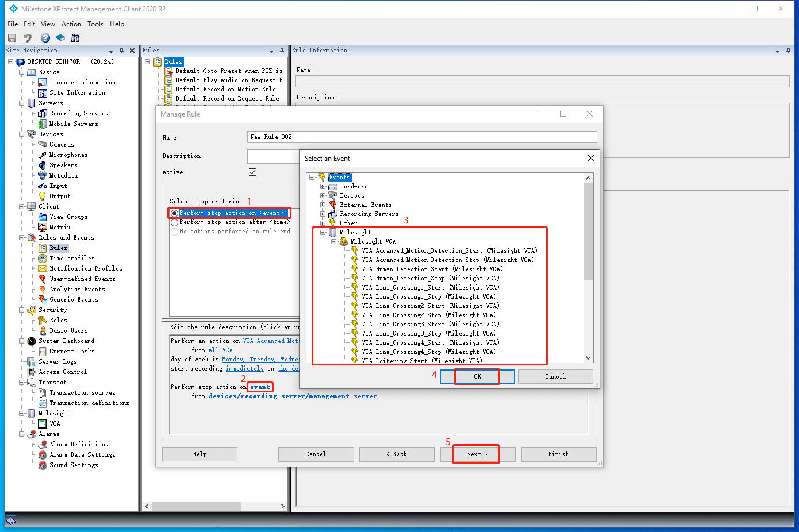Click the Sound Settings icon
Image resolution: width=799 pixels, height=532 pixels.
[x=43, y=465]
